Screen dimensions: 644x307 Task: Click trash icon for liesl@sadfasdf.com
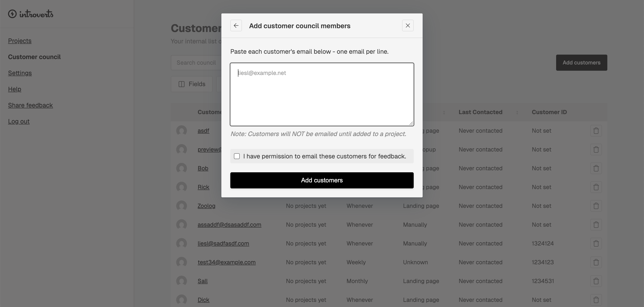click(x=596, y=243)
